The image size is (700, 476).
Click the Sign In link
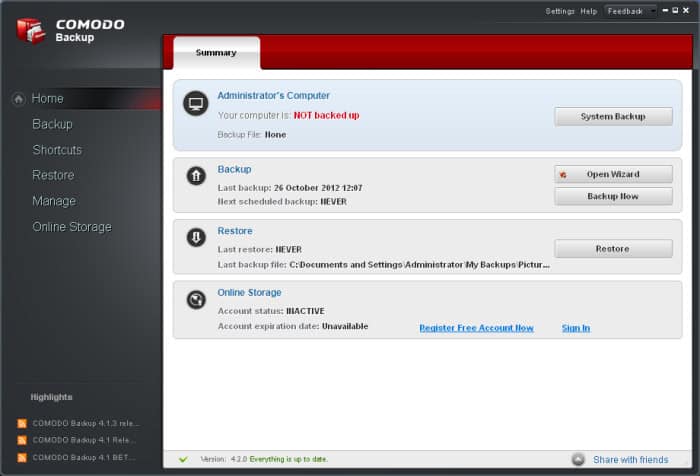[x=576, y=328]
